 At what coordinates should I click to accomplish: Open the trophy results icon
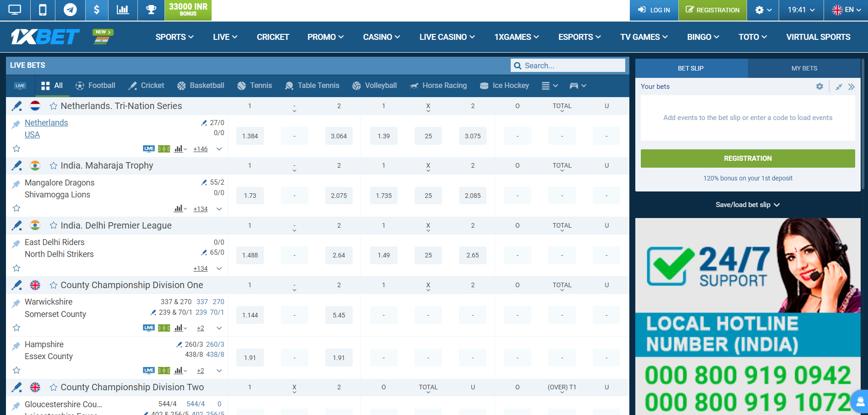point(151,10)
